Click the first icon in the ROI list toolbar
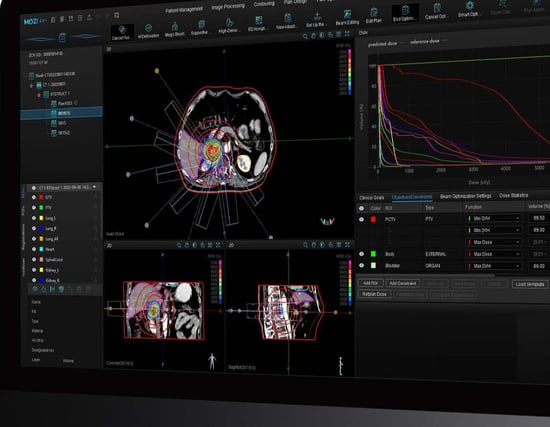This screenshot has width=550, height=427. click(x=35, y=289)
